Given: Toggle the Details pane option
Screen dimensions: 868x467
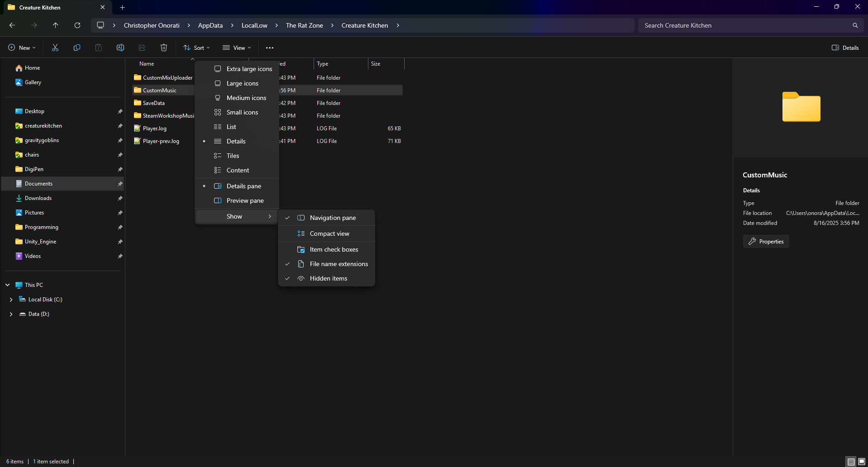Looking at the screenshot, I should (237, 186).
